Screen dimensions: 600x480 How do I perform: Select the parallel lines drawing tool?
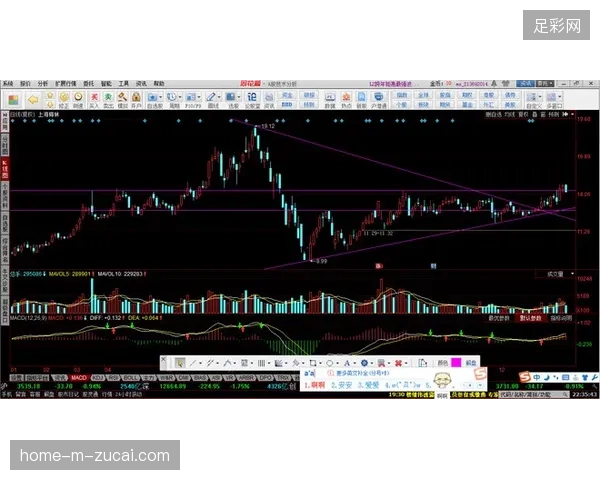[x=210, y=363]
